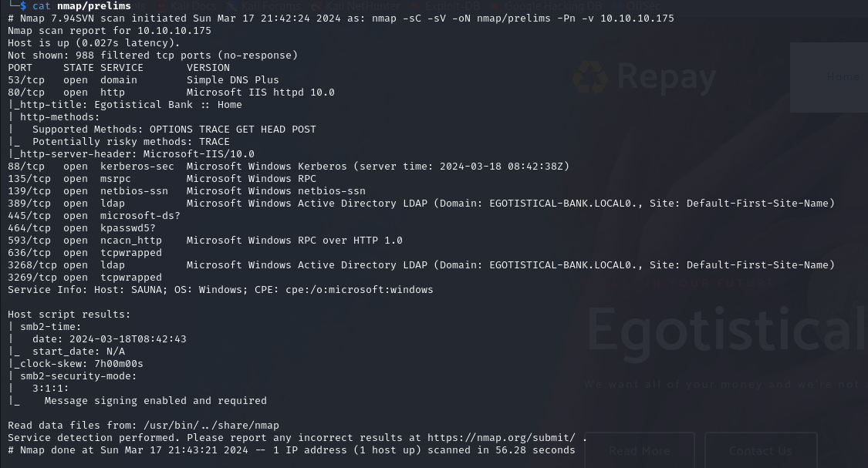Viewport: 868px width, 468px height.
Task: Click the faded Home navigation item
Action: click(843, 76)
